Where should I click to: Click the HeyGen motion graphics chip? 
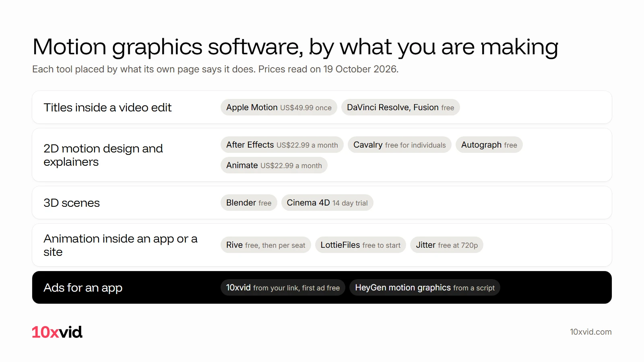(x=425, y=288)
